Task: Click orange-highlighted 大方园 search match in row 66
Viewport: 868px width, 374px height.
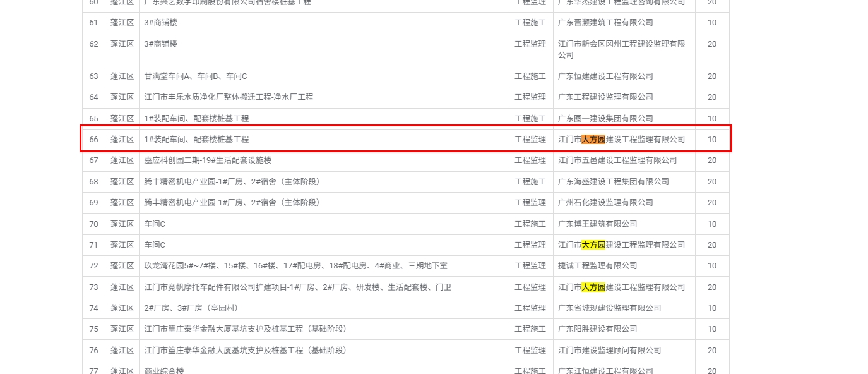Action: tap(593, 140)
